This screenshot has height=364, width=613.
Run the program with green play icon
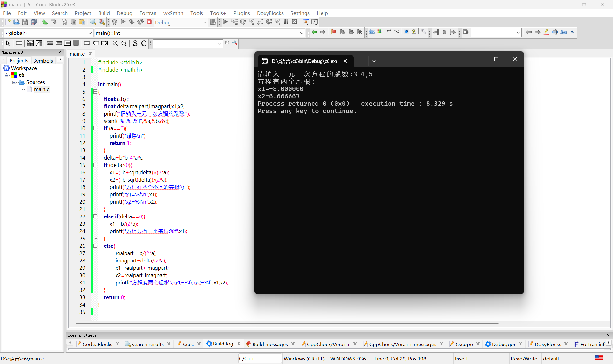coord(123,22)
